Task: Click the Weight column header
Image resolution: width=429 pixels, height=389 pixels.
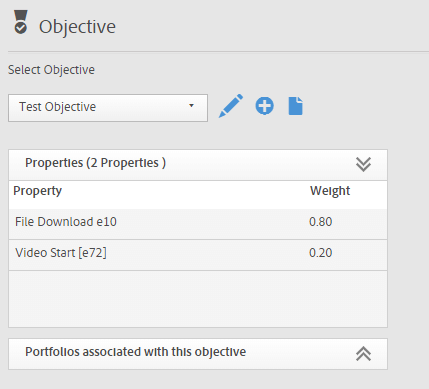Action: pyautogui.click(x=330, y=191)
